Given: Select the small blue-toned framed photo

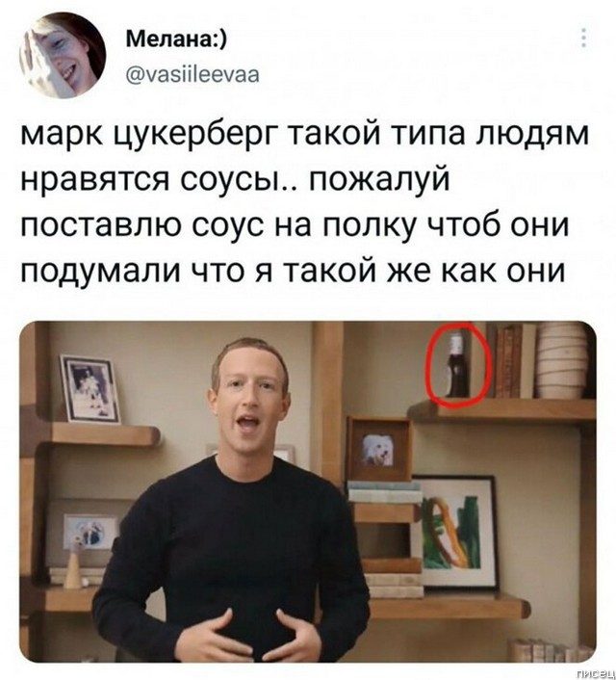Looking at the screenshot, I should pyautogui.click(x=90, y=533).
